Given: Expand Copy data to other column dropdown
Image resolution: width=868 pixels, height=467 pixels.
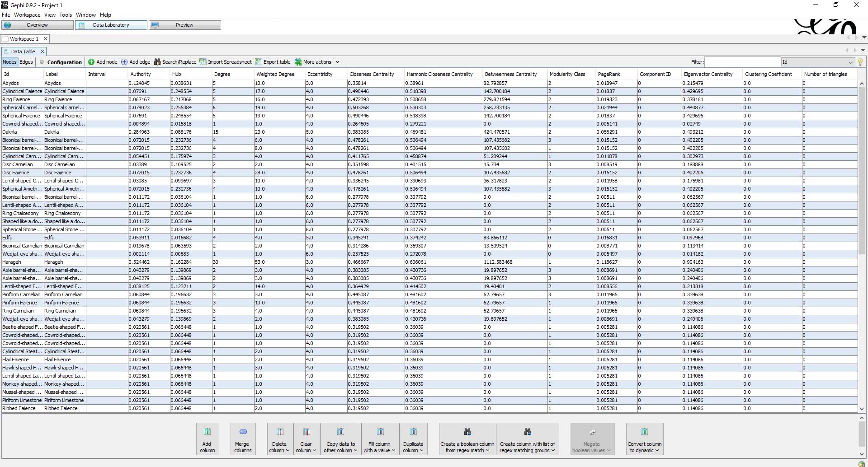Looking at the screenshot, I should 356,450.
